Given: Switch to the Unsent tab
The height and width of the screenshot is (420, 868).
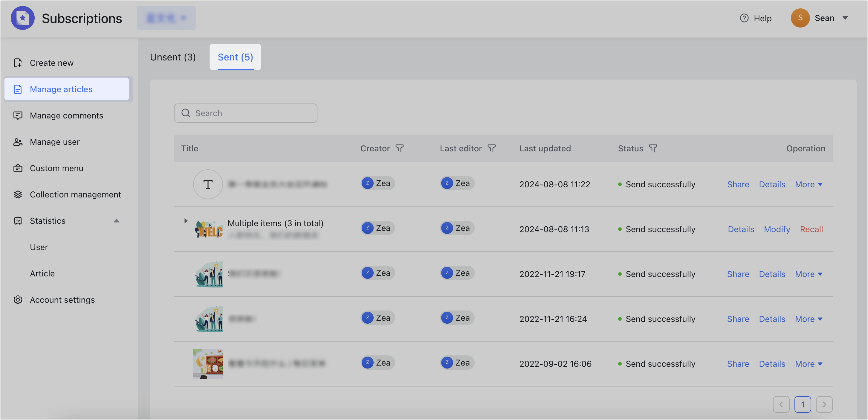Looking at the screenshot, I should pyautogui.click(x=172, y=57).
